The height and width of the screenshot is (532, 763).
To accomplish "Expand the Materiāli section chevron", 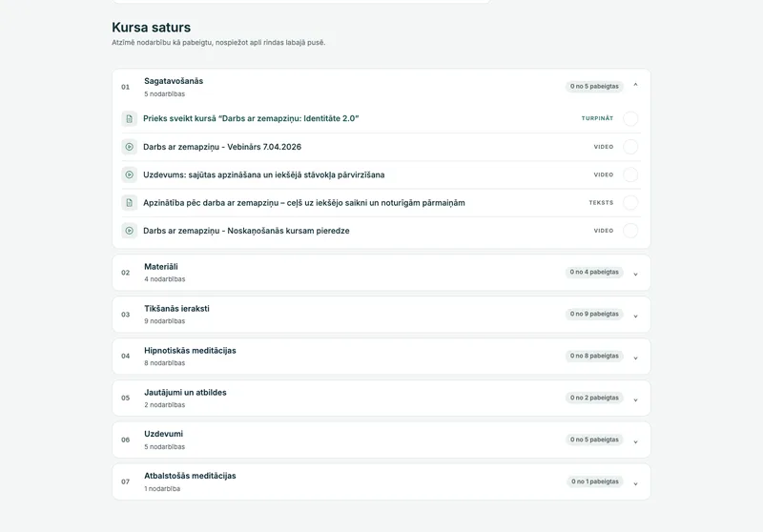I will pos(635,275).
